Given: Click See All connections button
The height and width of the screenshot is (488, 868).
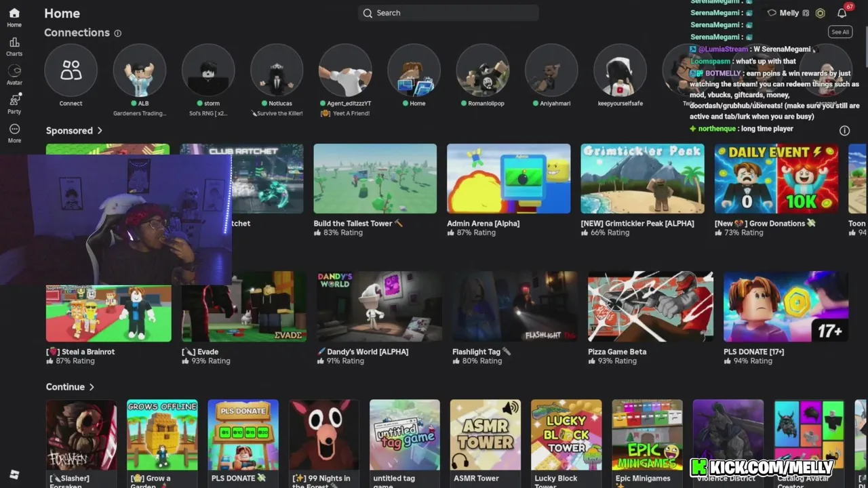Looking at the screenshot, I should 840,32.
